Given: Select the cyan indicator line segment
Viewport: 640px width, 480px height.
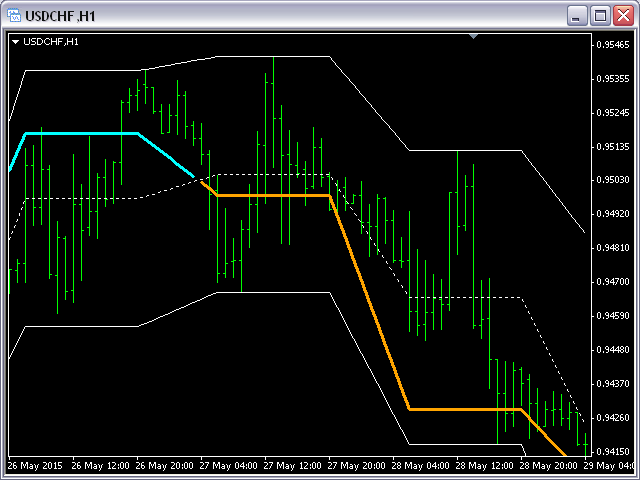Looking at the screenshot, I should coord(80,133).
